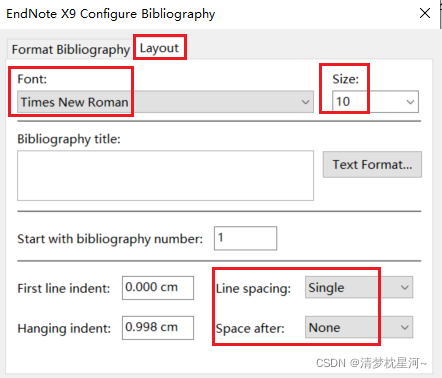Click the Space after label
This screenshot has height=378, width=442.
tap(250, 328)
